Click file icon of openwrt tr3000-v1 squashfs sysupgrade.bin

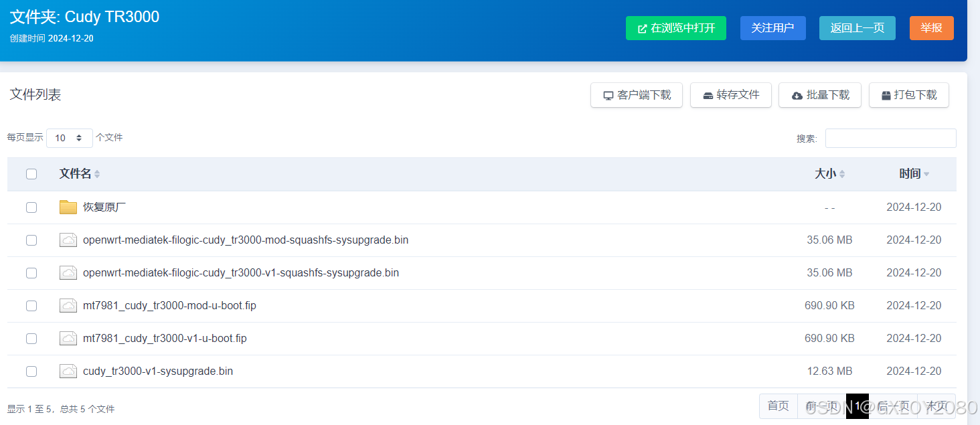click(x=68, y=273)
